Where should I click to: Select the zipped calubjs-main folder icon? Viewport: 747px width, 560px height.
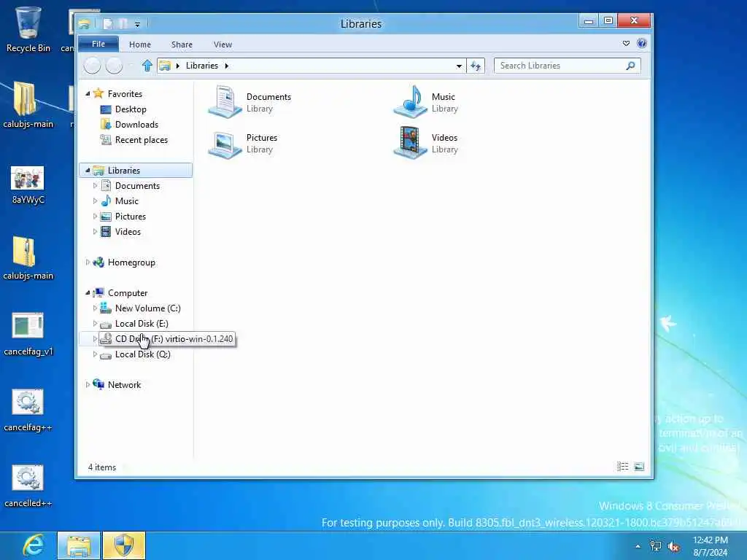pos(28,257)
